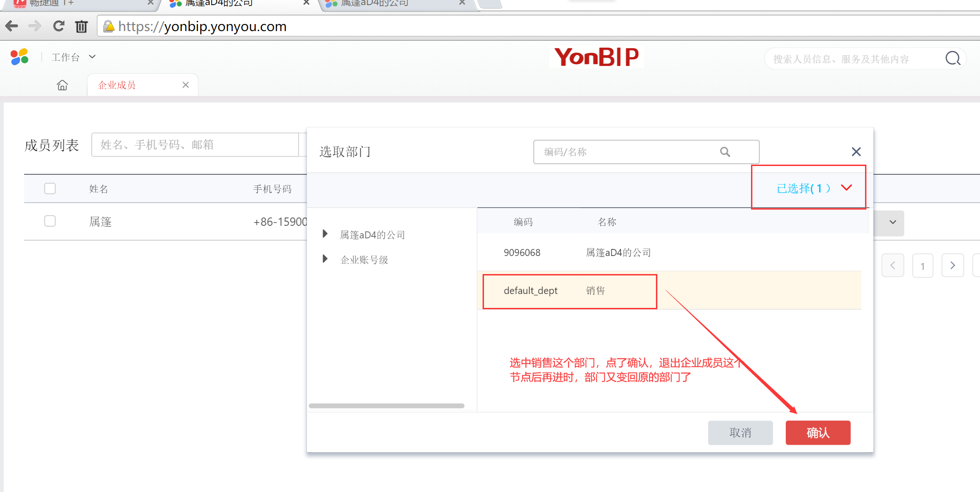The width and height of the screenshot is (980, 492).
Task: Tick the select-all checkbox in the table header
Action: pyautogui.click(x=50, y=188)
